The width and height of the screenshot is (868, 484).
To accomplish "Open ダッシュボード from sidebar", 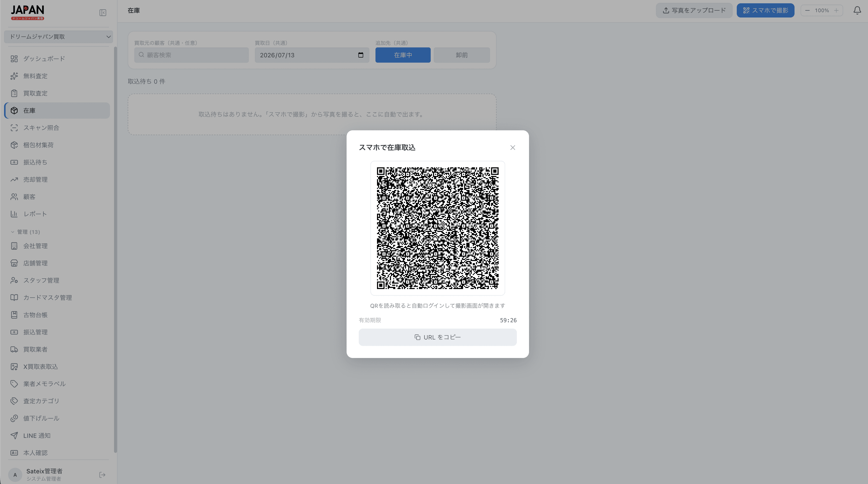I will (57, 59).
